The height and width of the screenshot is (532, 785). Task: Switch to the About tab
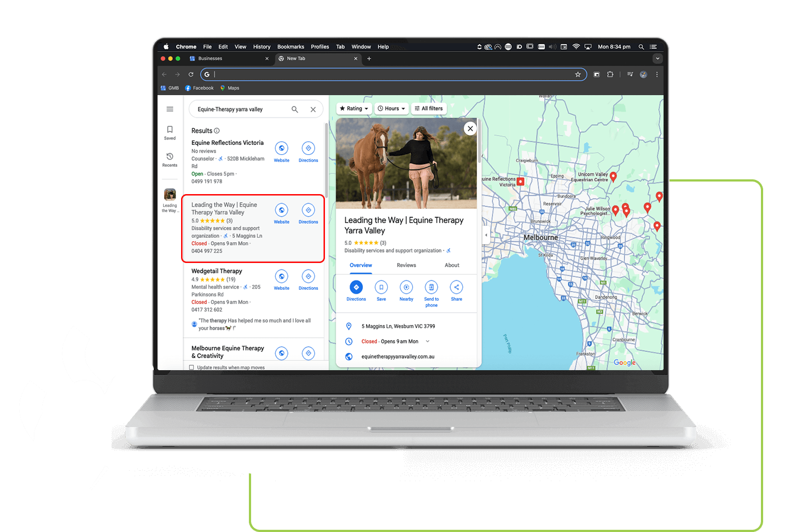point(452,265)
